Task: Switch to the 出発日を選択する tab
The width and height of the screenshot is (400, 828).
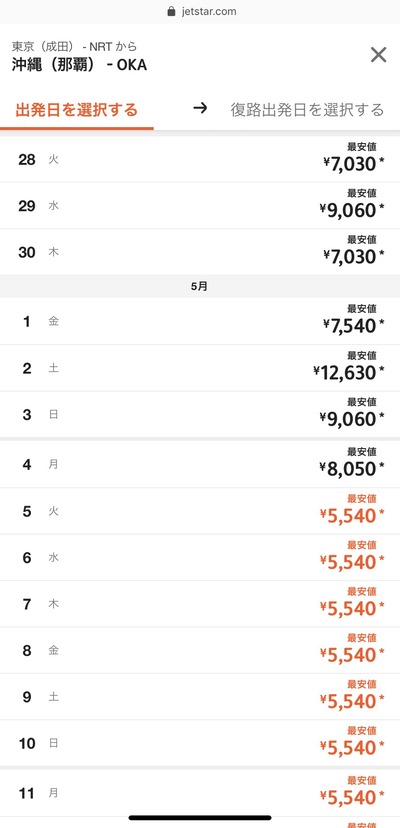Action: (x=77, y=110)
